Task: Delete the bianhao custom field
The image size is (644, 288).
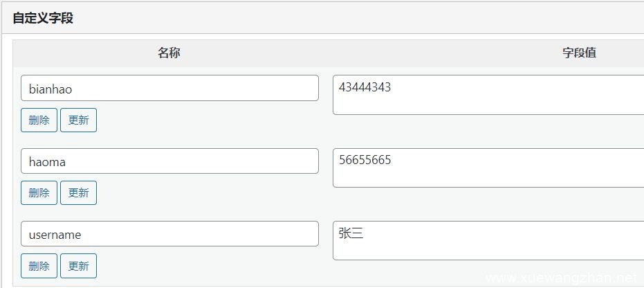Action: [39, 120]
